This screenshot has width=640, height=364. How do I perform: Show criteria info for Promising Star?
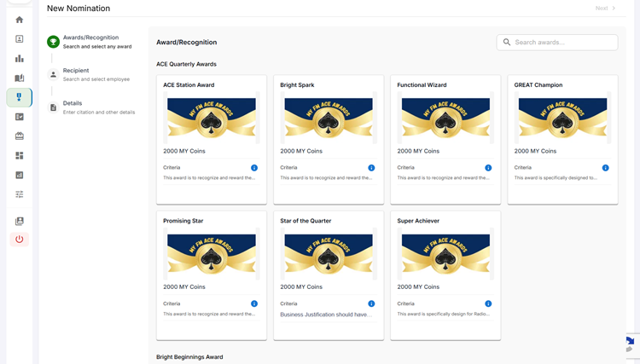pyautogui.click(x=254, y=303)
